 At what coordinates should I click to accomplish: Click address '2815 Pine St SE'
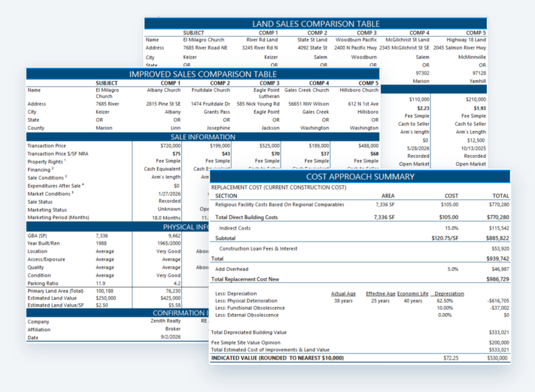[163, 104]
